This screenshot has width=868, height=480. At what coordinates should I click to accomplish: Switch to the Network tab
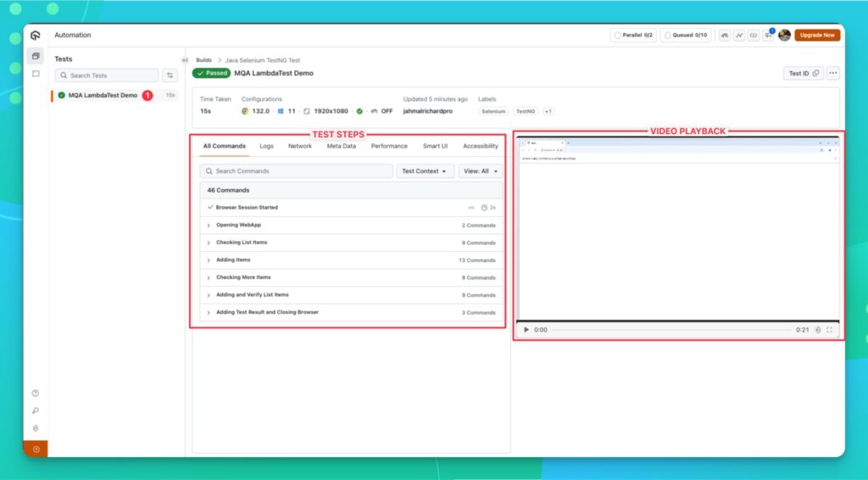pos(300,146)
